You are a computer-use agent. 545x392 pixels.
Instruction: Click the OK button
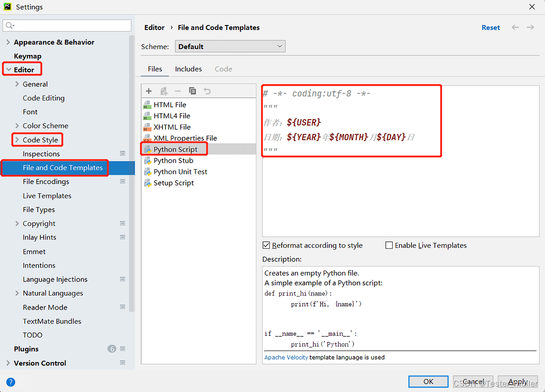pyautogui.click(x=428, y=381)
